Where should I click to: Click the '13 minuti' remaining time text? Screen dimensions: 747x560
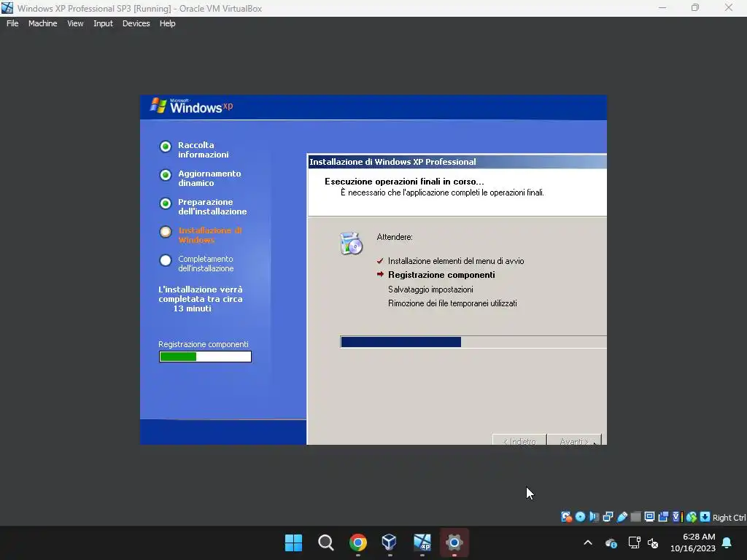(x=192, y=308)
